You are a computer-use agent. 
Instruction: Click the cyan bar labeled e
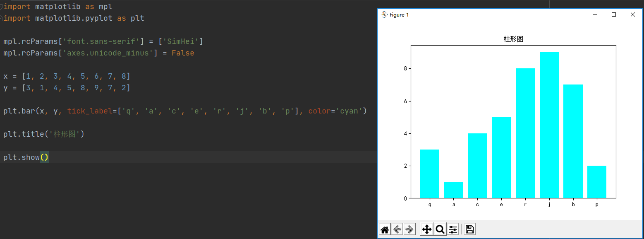click(x=501, y=158)
